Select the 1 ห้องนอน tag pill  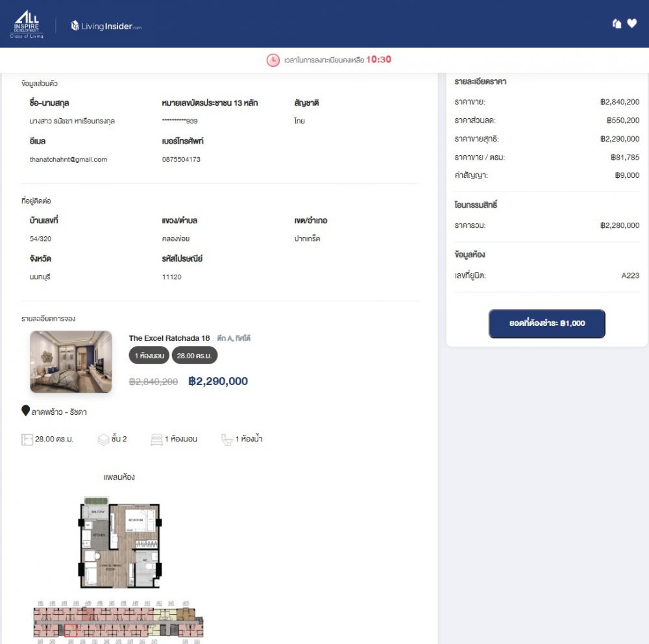pyautogui.click(x=149, y=356)
